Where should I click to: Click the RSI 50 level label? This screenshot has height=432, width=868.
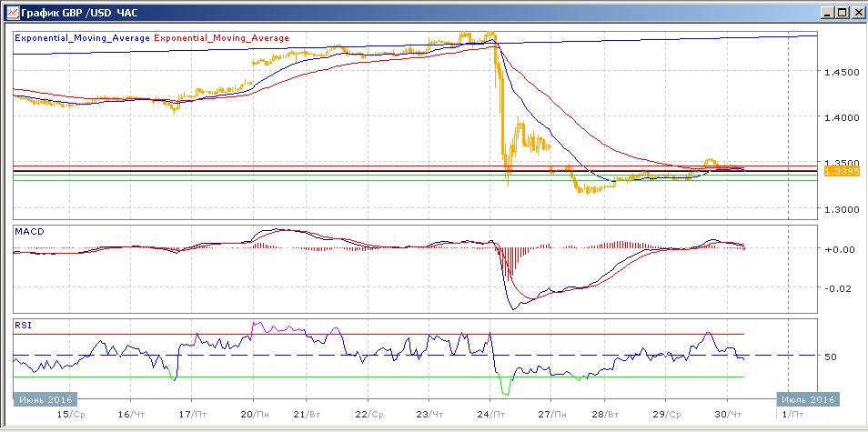coord(830,357)
